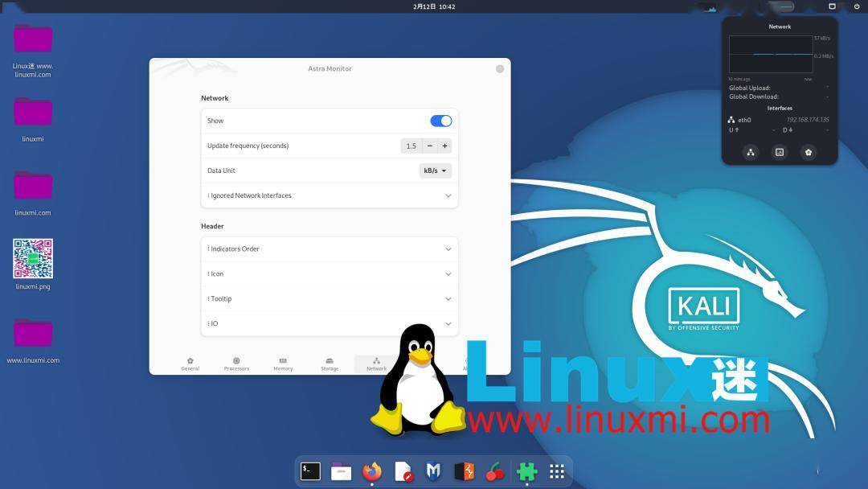The image size is (868, 489).
Task: Launch Firefox from the bottom dock
Action: [x=372, y=471]
